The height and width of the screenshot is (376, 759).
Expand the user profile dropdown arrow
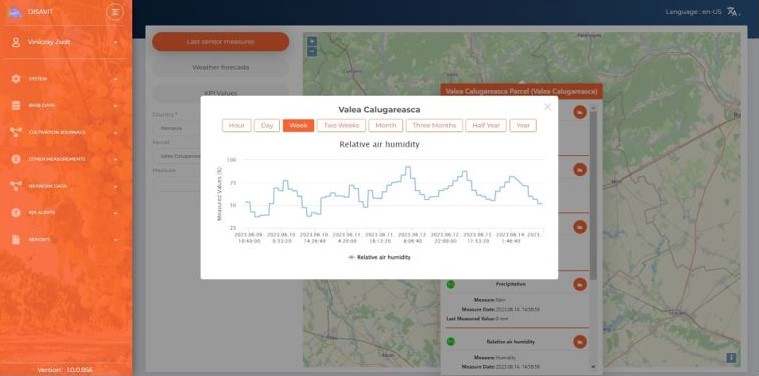tap(116, 43)
